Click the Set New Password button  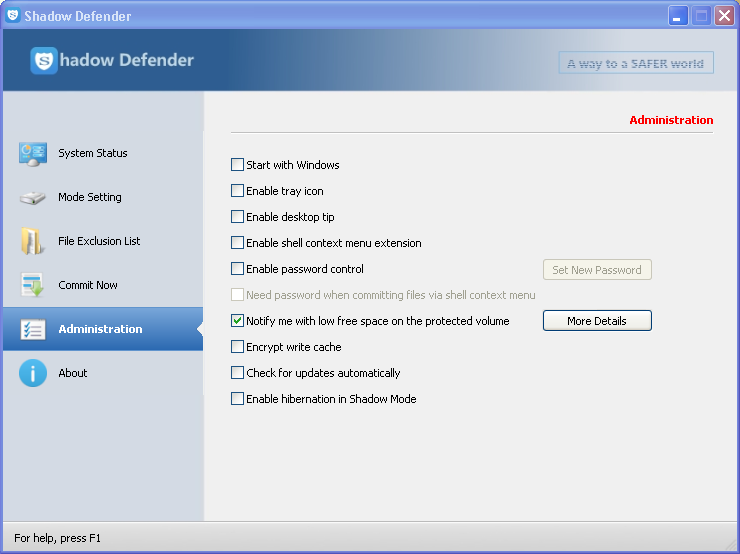[597, 269]
